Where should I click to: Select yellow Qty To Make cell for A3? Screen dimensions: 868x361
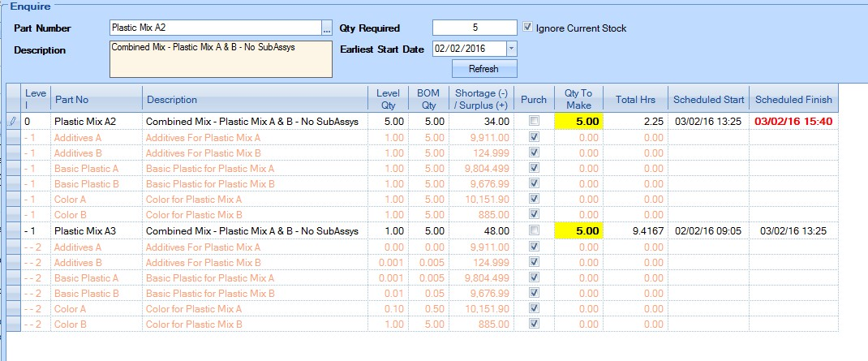pyautogui.click(x=578, y=231)
